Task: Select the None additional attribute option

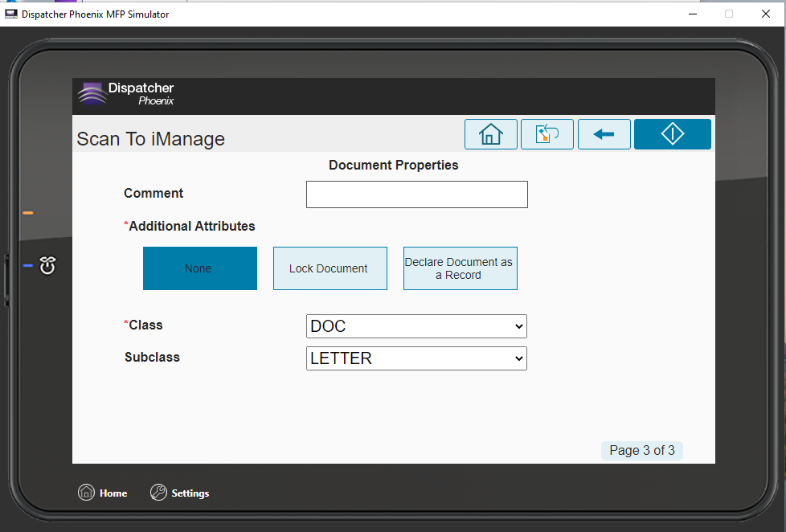Action: pos(199,268)
